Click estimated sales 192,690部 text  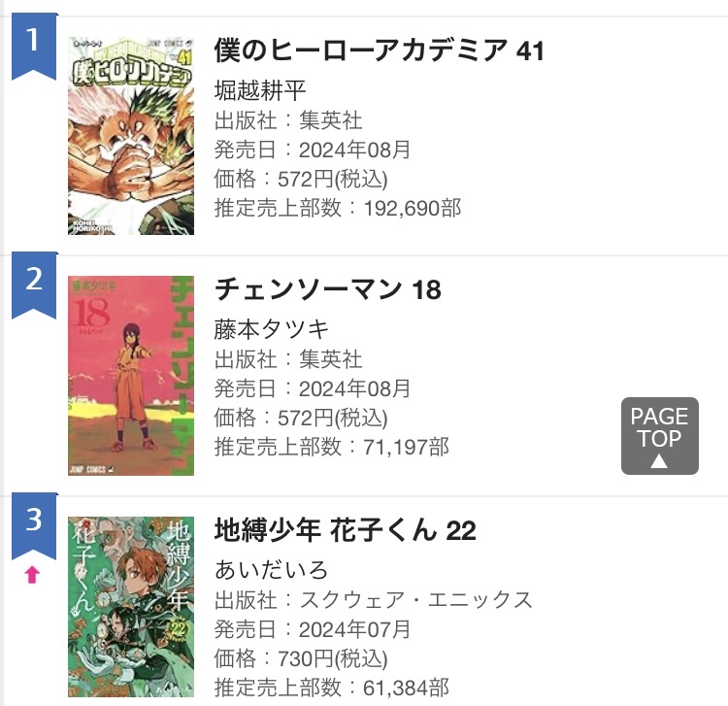[412, 208]
